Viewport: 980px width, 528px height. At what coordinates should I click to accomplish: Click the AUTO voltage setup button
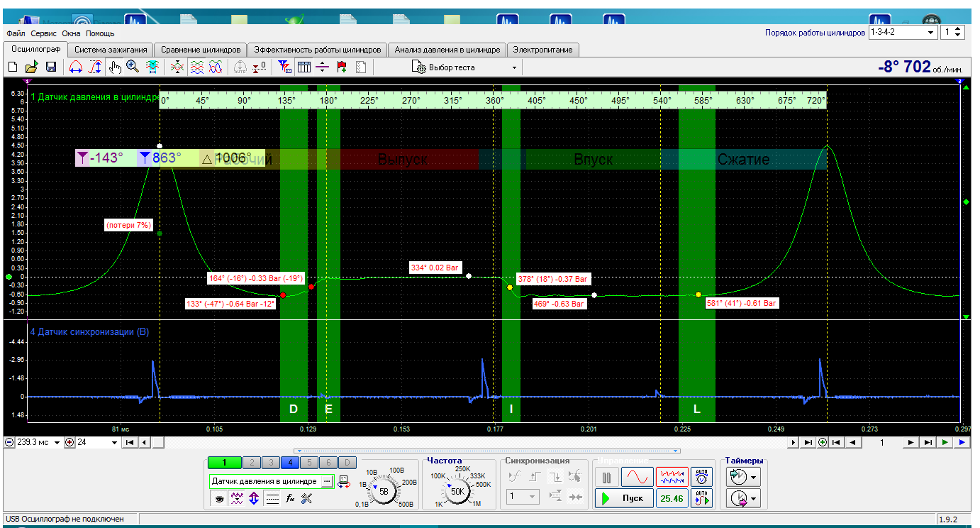point(702,476)
